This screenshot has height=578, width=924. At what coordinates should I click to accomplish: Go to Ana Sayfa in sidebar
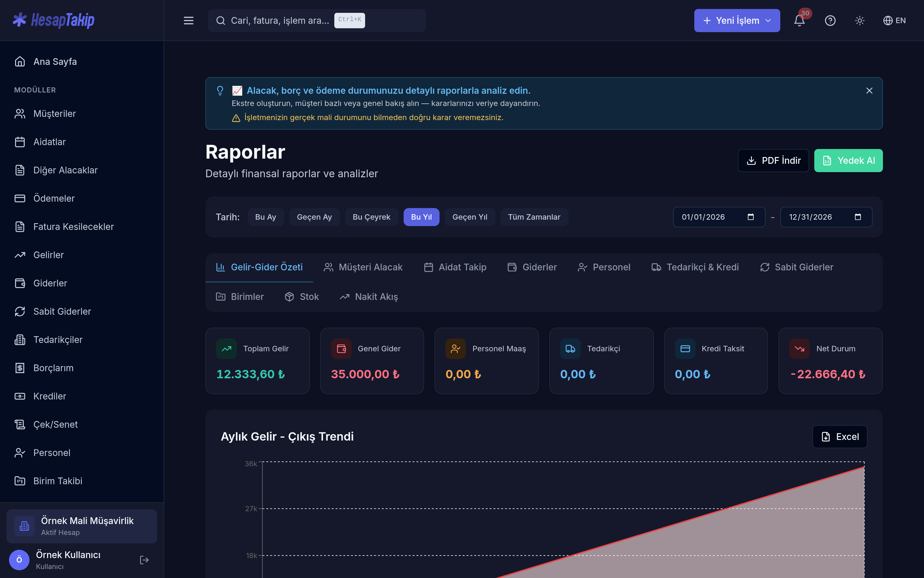[82, 62]
